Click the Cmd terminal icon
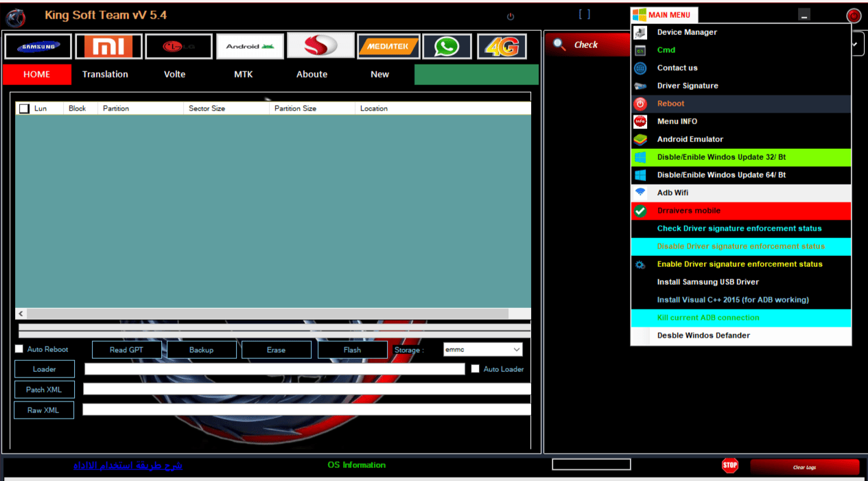The width and height of the screenshot is (868, 481). (x=640, y=50)
